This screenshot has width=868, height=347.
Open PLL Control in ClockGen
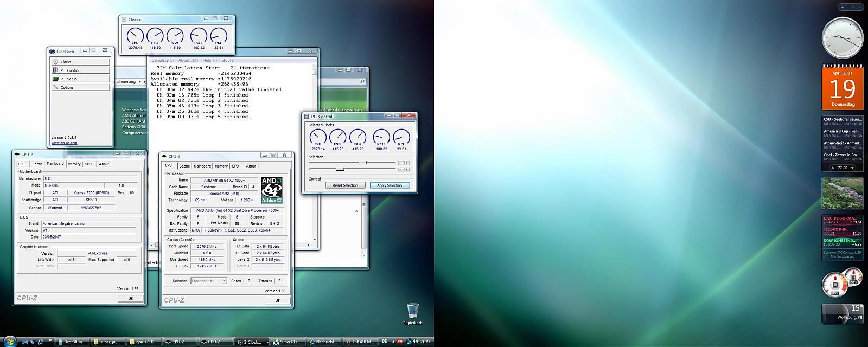80,70
